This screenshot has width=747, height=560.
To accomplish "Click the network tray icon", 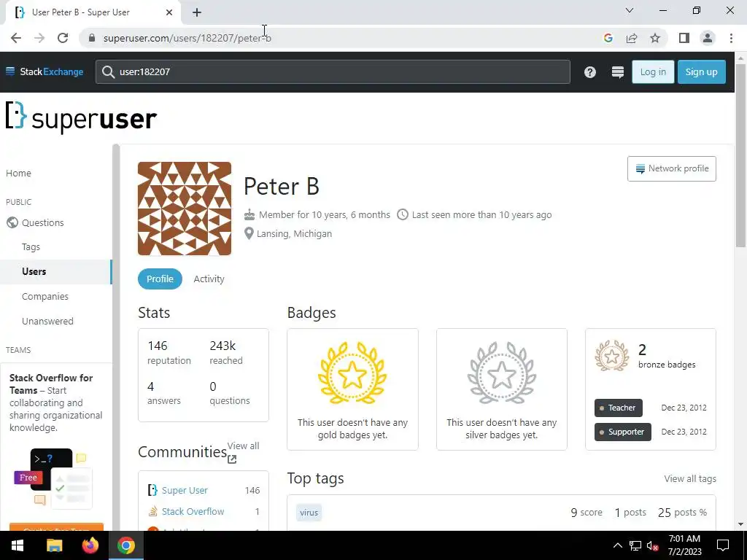I will 635,545.
